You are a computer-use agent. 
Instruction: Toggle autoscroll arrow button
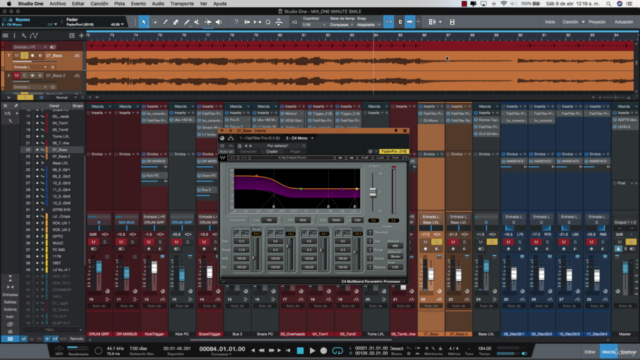410,22
